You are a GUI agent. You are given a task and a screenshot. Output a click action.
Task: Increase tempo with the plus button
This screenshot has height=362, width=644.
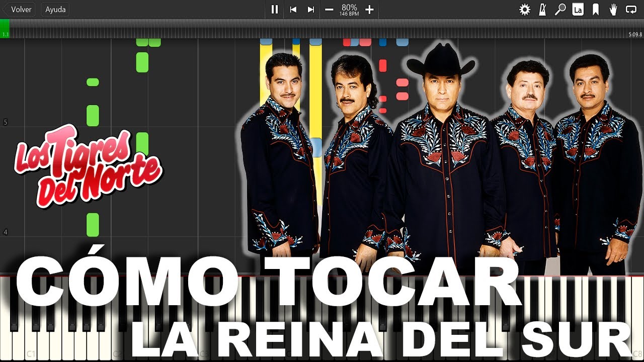[x=369, y=10]
